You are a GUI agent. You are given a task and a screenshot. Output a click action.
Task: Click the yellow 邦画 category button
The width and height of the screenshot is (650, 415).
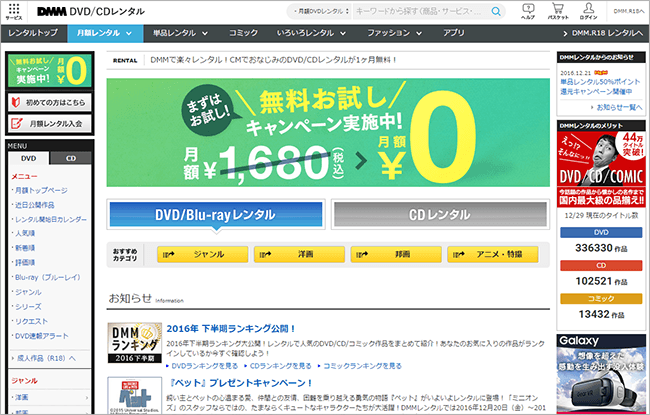click(x=396, y=254)
